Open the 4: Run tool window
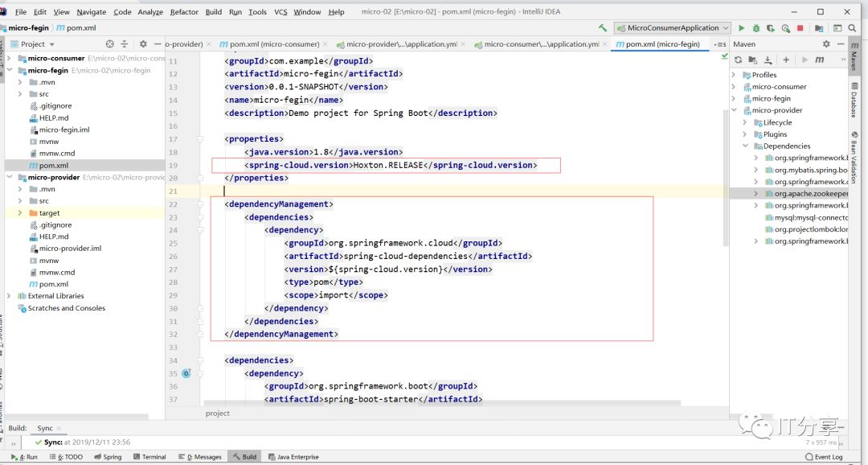The width and height of the screenshot is (868, 465). tap(24, 457)
